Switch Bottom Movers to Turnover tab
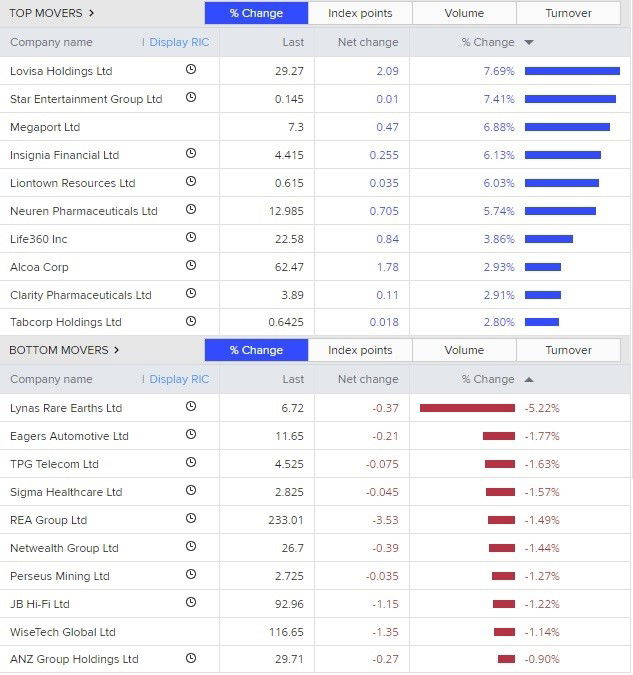 pyautogui.click(x=568, y=350)
